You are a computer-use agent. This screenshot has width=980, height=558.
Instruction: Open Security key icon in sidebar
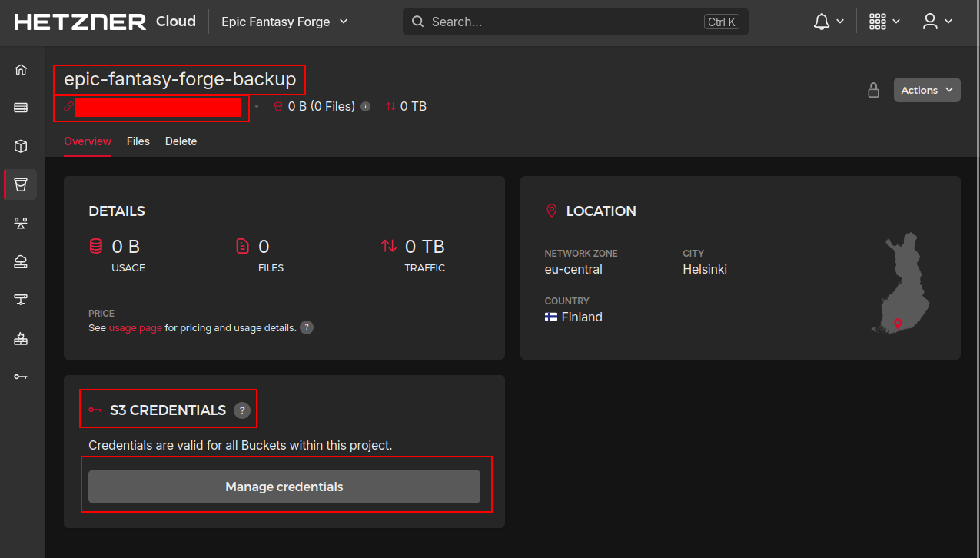(x=21, y=377)
